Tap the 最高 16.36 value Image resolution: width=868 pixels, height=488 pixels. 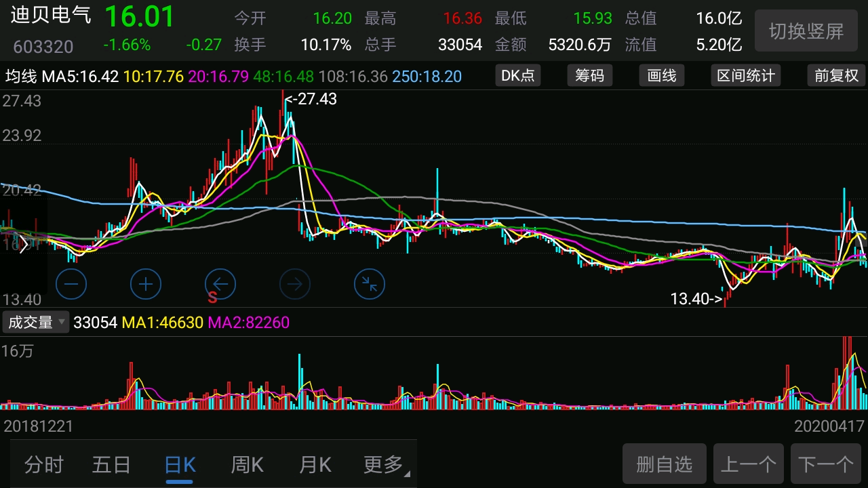pos(462,18)
